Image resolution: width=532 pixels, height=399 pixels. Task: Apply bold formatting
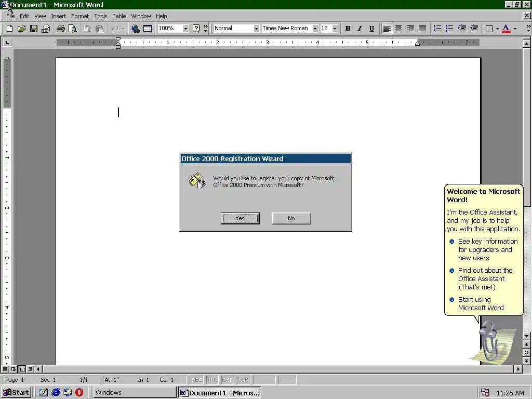pos(348,29)
